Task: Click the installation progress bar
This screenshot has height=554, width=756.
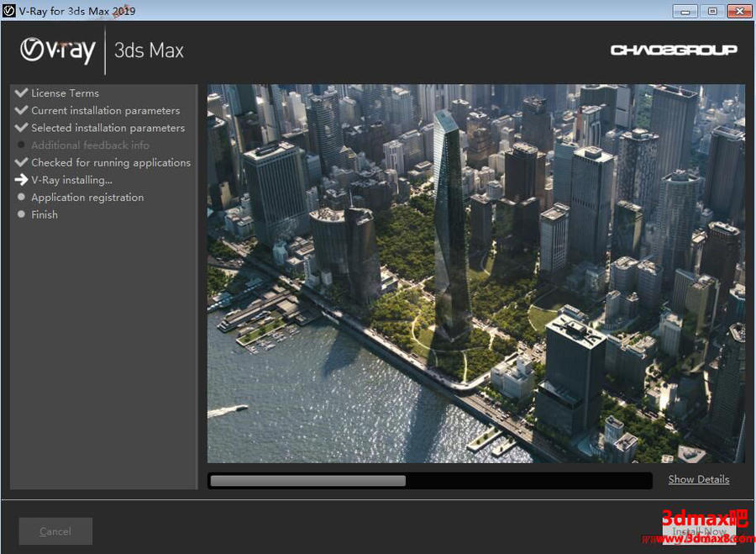Action: [x=429, y=480]
